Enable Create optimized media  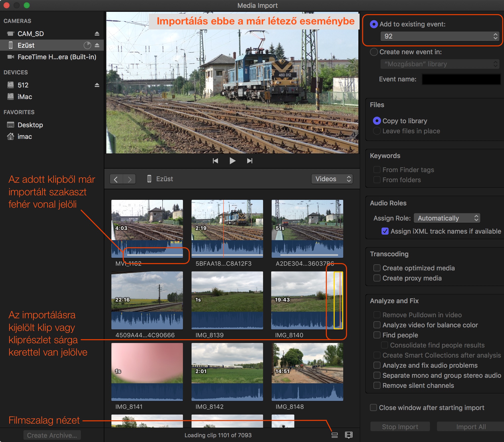pos(377,268)
